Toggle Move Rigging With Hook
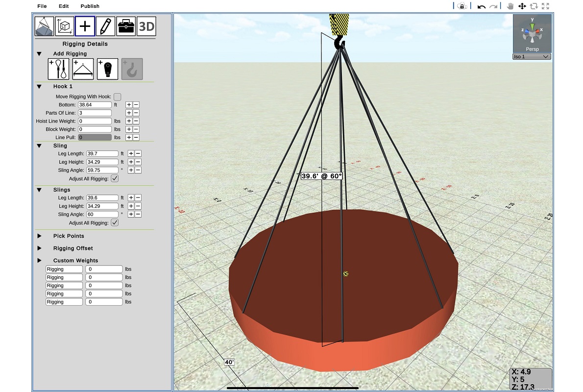583x392 pixels. click(117, 97)
